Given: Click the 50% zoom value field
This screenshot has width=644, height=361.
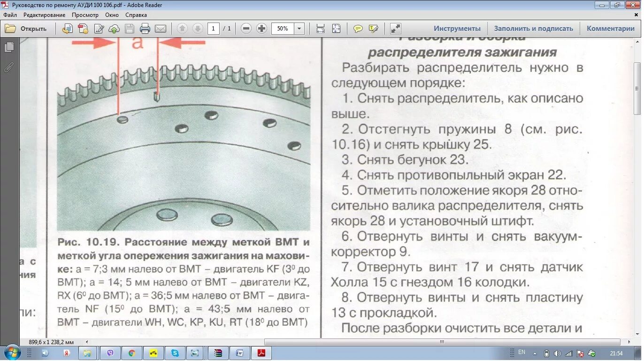Looking at the screenshot, I should pos(283,29).
